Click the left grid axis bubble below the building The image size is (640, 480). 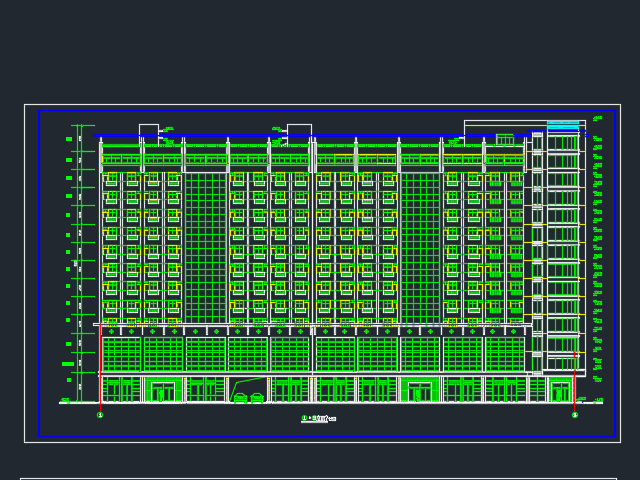click(x=100, y=415)
